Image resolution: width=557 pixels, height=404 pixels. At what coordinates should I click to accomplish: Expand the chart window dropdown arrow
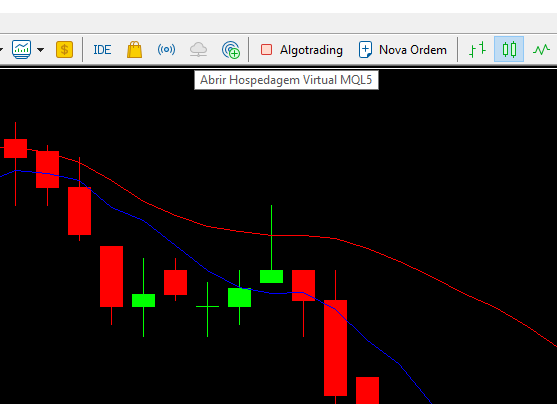point(41,50)
